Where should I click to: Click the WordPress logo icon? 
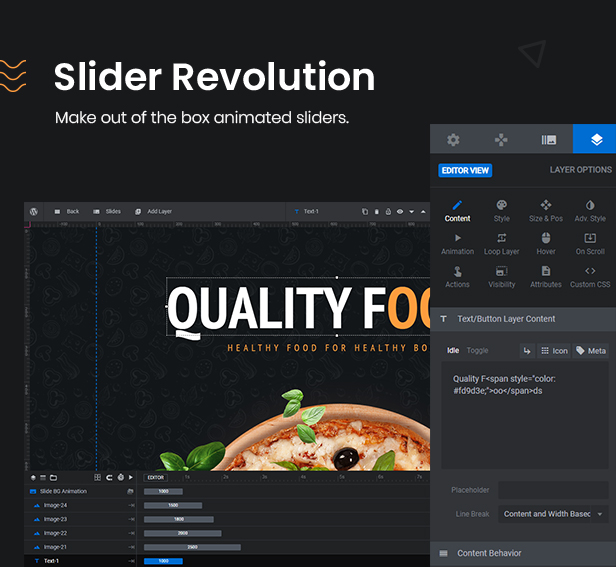[x=34, y=211]
